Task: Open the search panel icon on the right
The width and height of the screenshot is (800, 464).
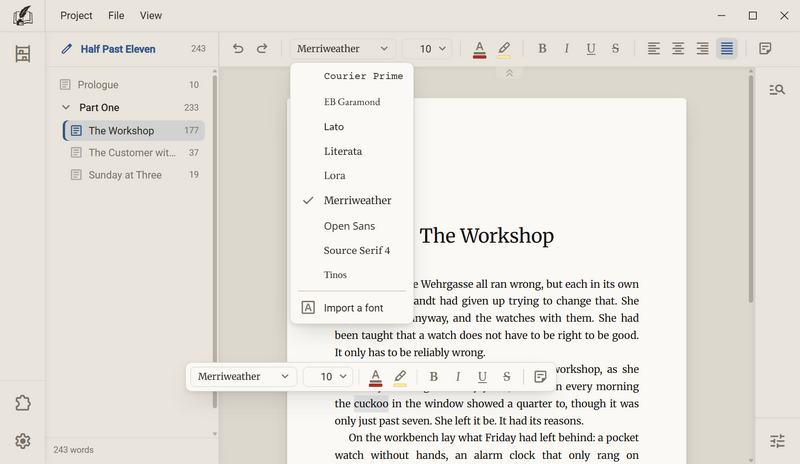Action: 777,90
